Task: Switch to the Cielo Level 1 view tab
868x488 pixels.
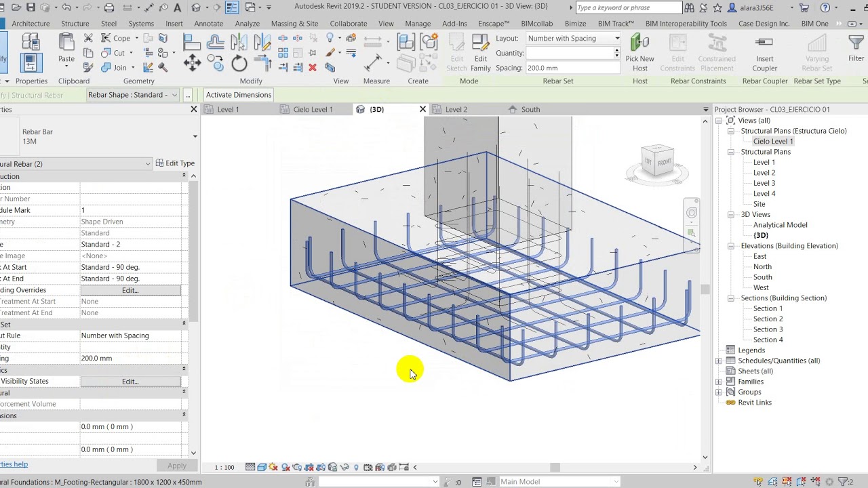Action: tap(313, 109)
